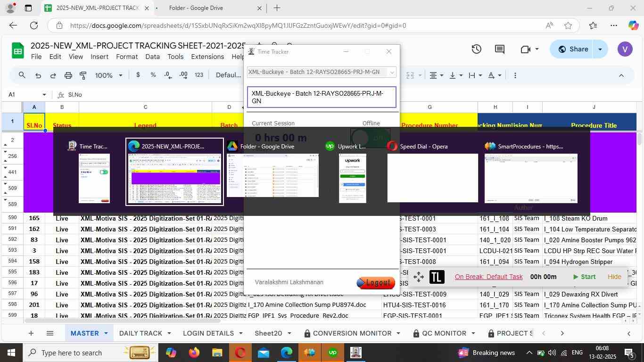Screen dimensions: 644x362
Task: Open Name box A1 dropdown arrow
Action: 44,95
